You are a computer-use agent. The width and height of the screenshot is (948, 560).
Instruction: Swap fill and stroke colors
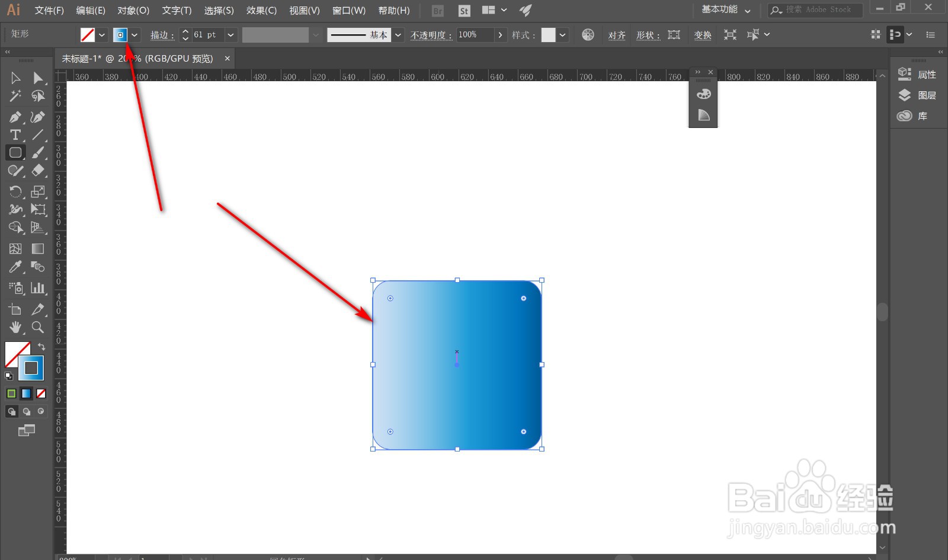point(41,346)
